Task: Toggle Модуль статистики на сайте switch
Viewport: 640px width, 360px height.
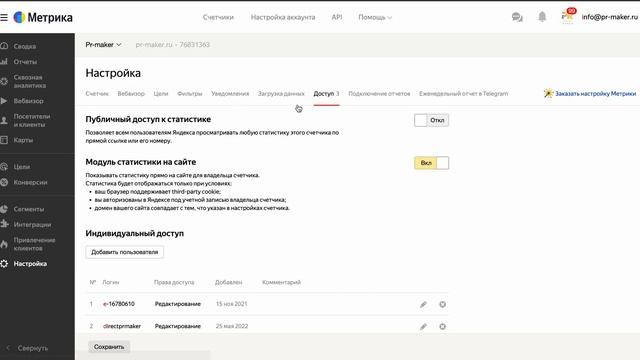Action: click(x=431, y=163)
